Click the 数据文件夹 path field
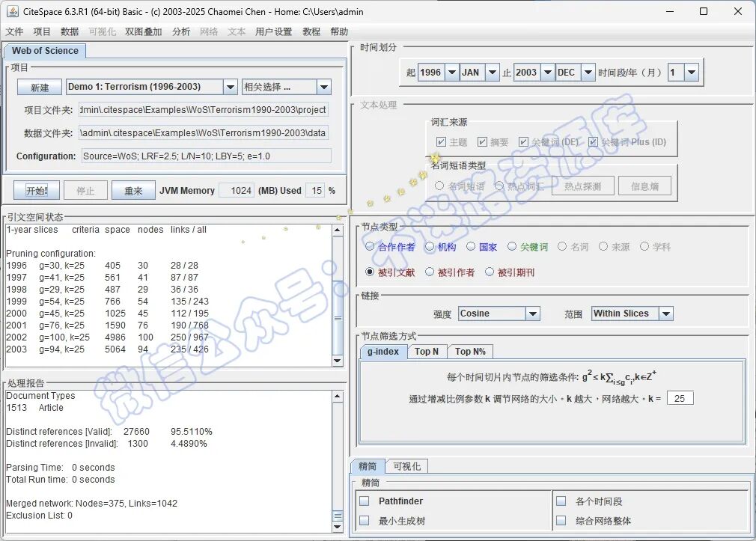This screenshot has width=756, height=541. pos(204,132)
